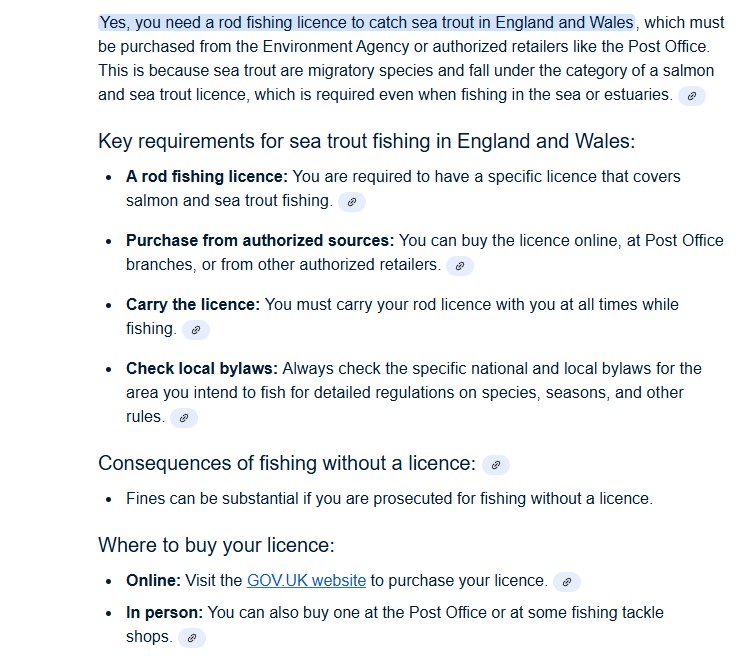Click the bold 'A rod fishing licence:' label
The height and width of the screenshot is (667, 737).
pyautogui.click(x=207, y=176)
